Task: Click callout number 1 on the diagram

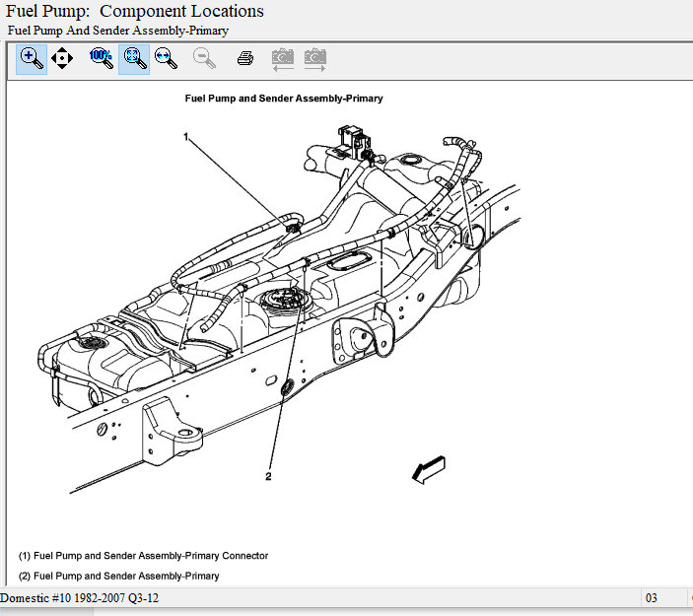Action: pyautogui.click(x=186, y=137)
